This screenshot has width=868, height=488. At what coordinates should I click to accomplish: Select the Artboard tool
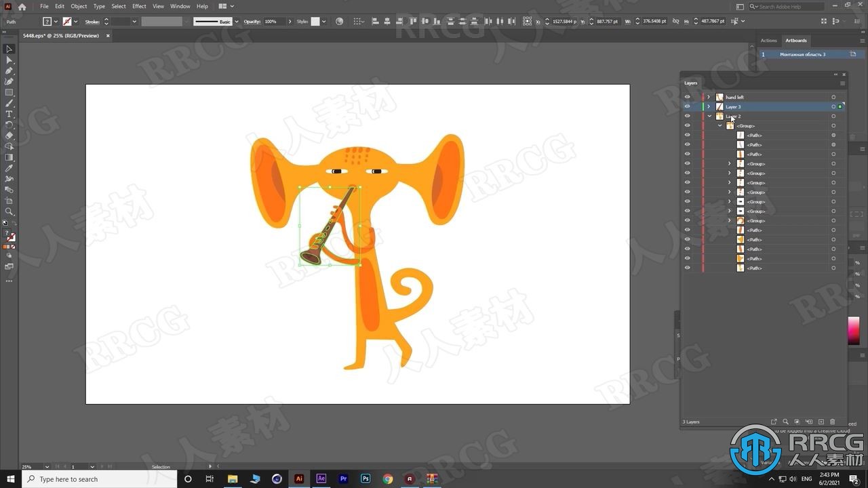[x=9, y=201]
